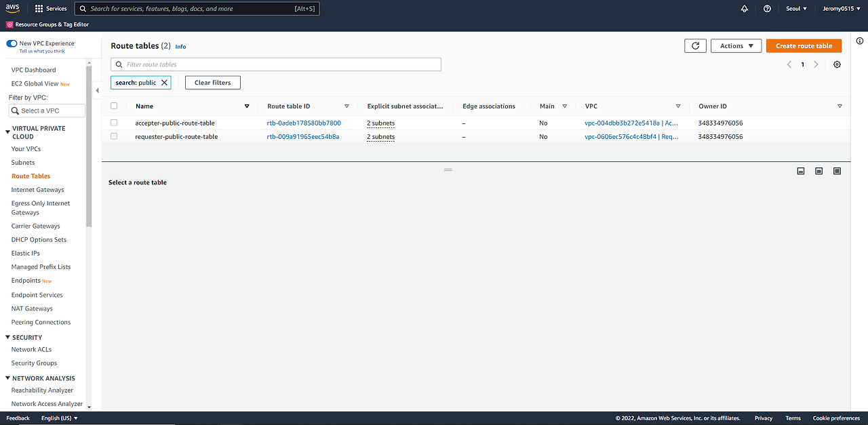Open route table rtb-0adeb178580bb7800 link
This screenshot has height=425, width=868.
point(304,123)
